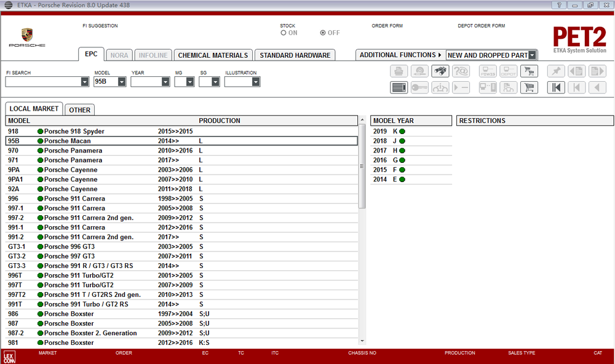Click the double shopping carts icon

pos(529,71)
